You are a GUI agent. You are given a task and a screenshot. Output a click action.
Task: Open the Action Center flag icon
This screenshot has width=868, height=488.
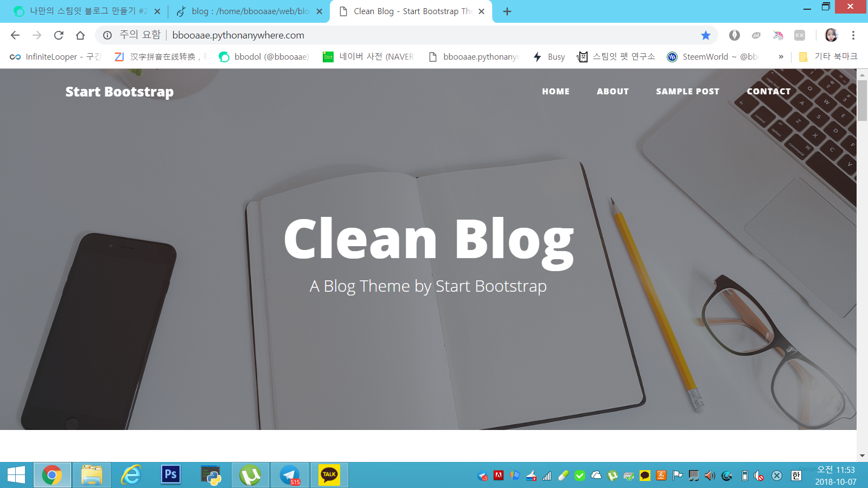678,476
